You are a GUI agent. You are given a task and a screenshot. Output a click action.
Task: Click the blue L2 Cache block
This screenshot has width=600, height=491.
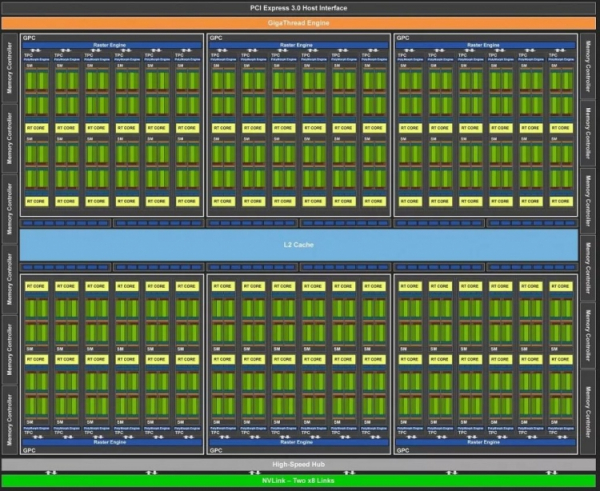[299, 245]
